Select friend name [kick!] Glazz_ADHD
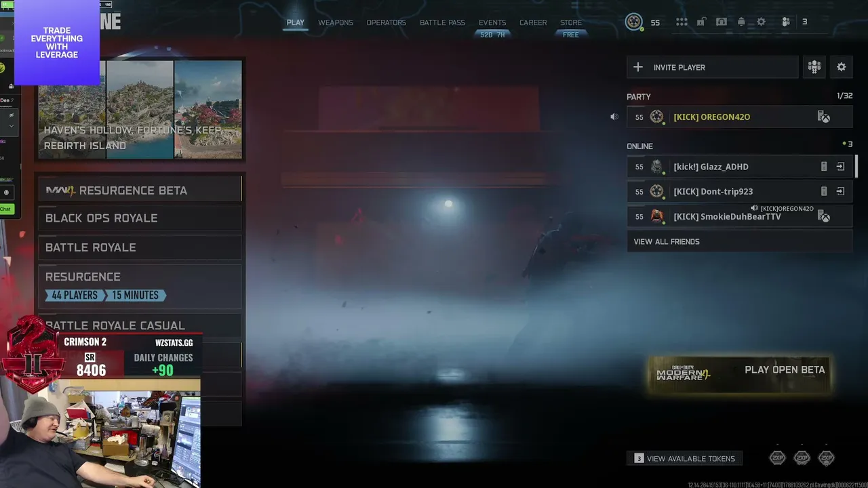This screenshot has height=488, width=868. 711,167
